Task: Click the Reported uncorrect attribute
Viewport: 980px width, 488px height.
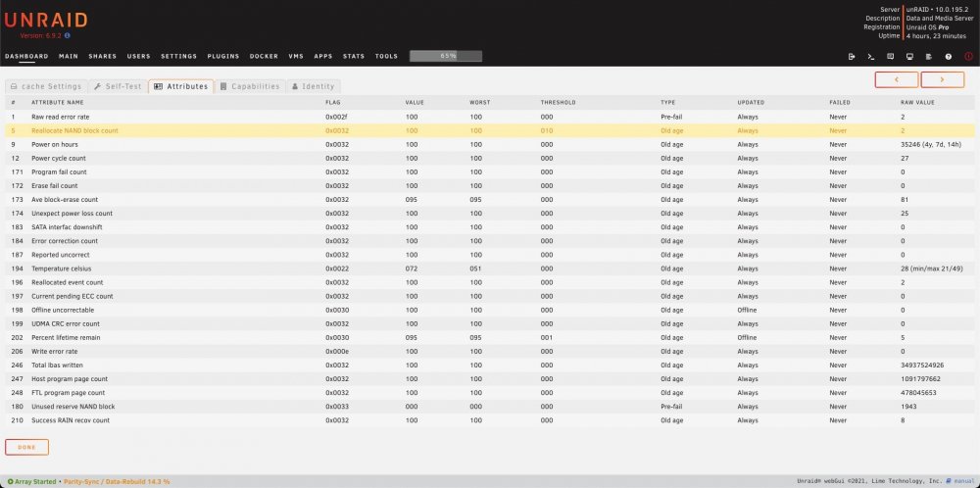Action: point(61,255)
